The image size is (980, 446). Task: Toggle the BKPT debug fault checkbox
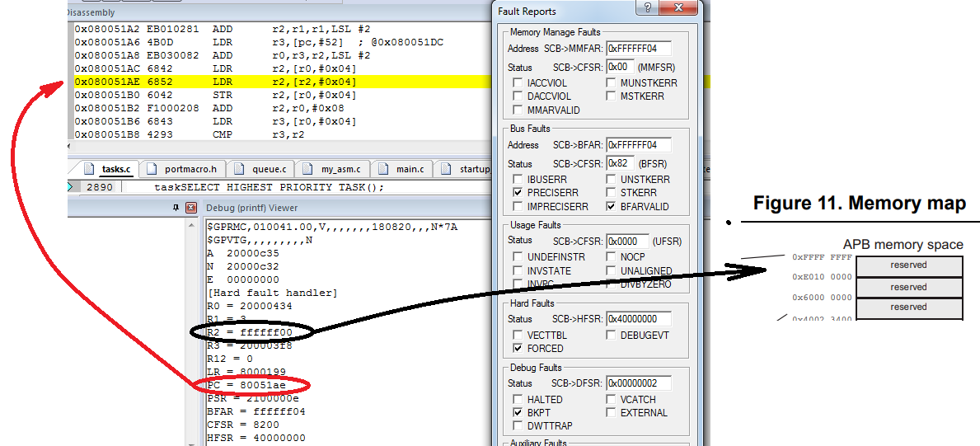[x=518, y=413]
